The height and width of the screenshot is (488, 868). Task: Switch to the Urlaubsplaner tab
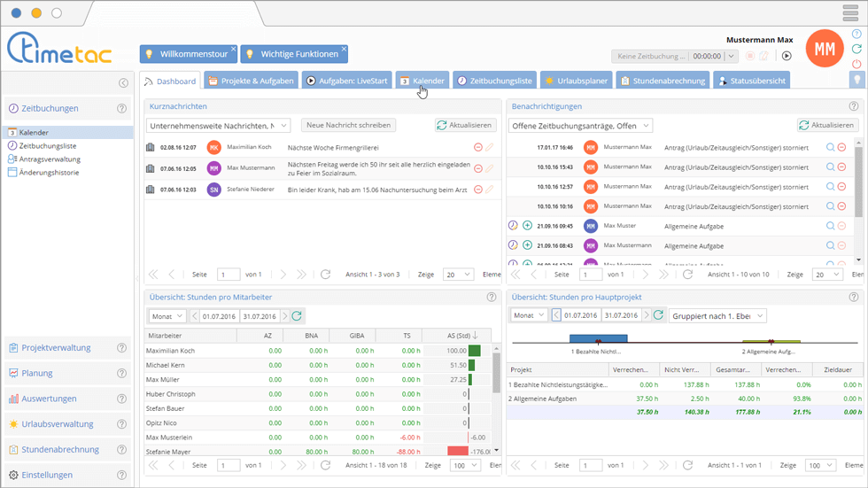577,81
